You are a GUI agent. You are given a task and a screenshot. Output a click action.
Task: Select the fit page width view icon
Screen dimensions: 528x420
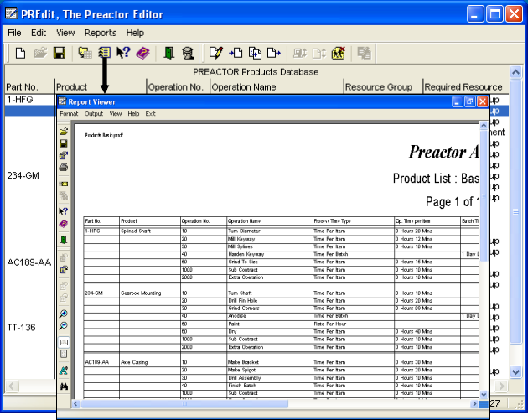coord(64,342)
